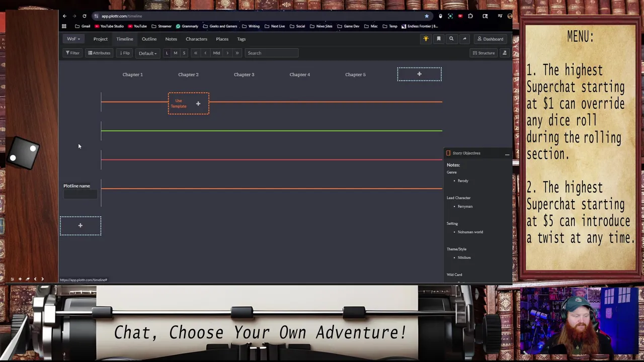The width and height of the screenshot is (644, 362).
Task: Click the share arrow icon button
Action: [x=464, y=39]
